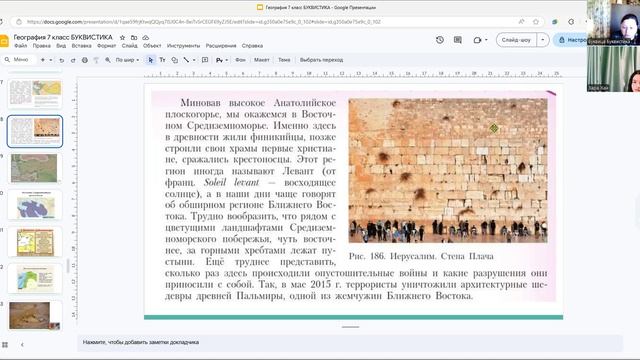Click the browser bookmark star icon

click(536, 22)
